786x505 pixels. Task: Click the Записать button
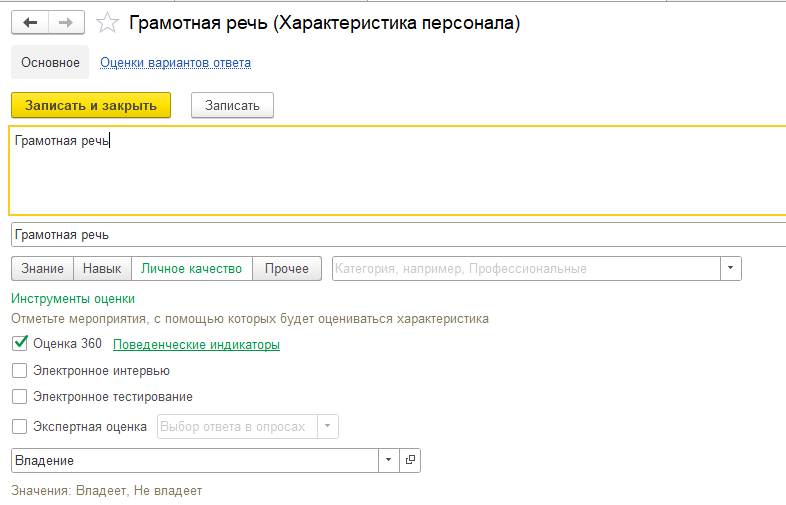pyautogui.click(x=232, y=105)
